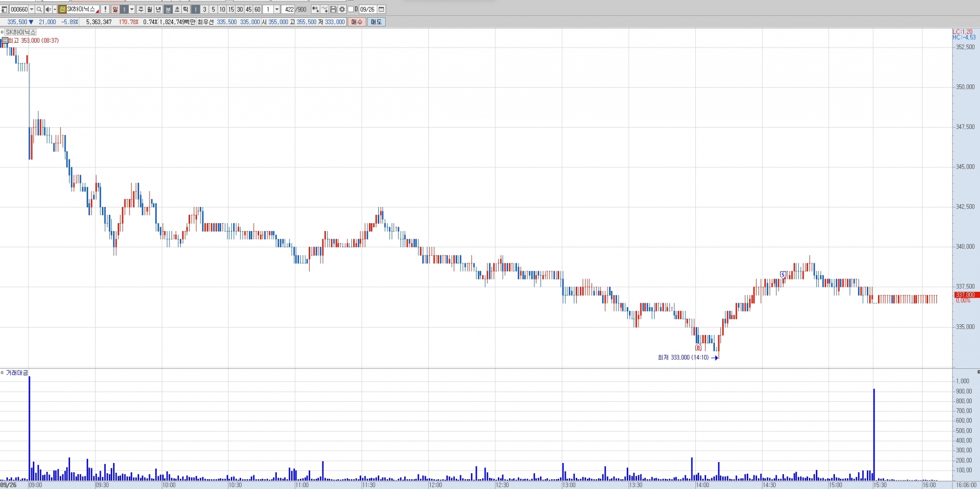Click the 매도 sell button

click(376, 22)
